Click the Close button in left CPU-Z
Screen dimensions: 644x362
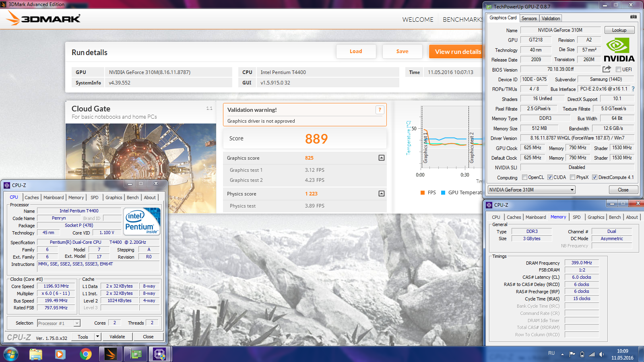tap(148, 337)
